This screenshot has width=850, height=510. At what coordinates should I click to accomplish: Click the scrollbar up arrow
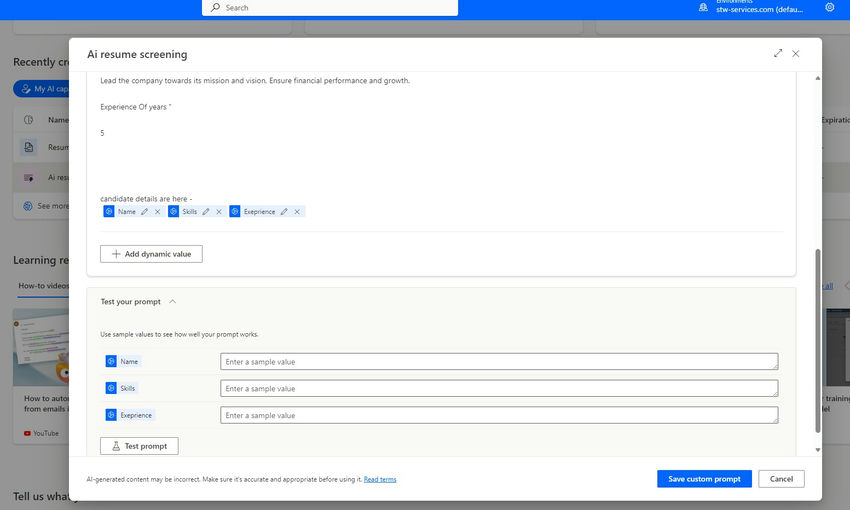coord(818,78)
